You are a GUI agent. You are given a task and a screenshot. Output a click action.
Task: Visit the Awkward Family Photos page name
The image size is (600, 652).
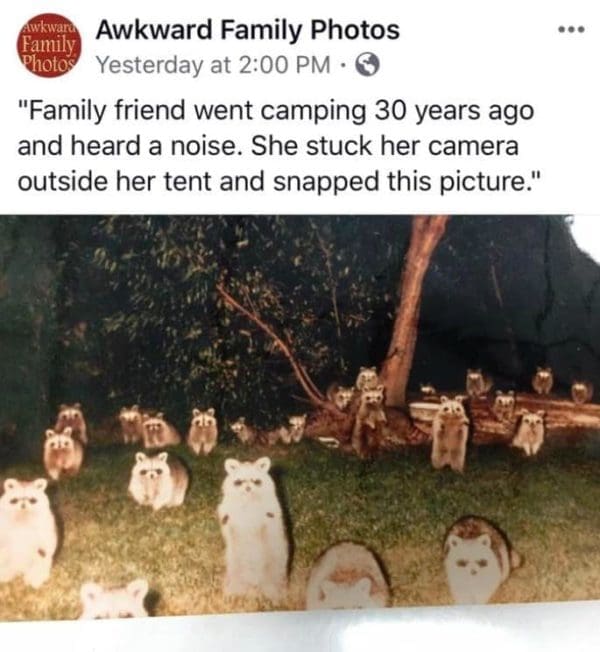247,30
